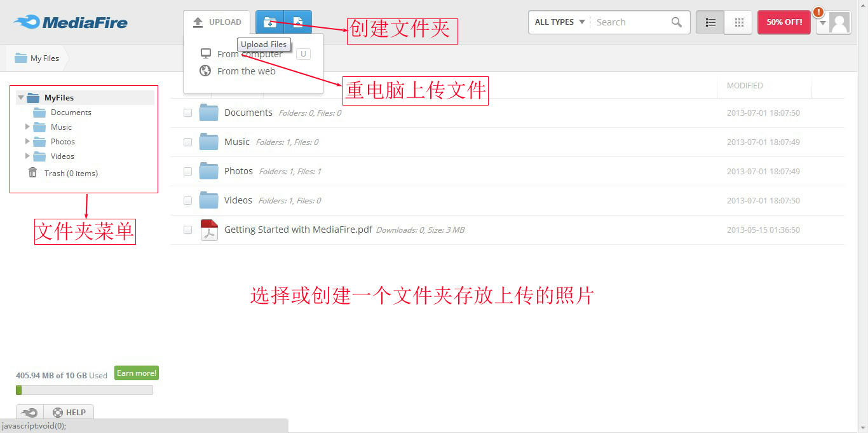868x433 pixels.
Task: Click the green Earn more! button
Action: click(137, 373)
